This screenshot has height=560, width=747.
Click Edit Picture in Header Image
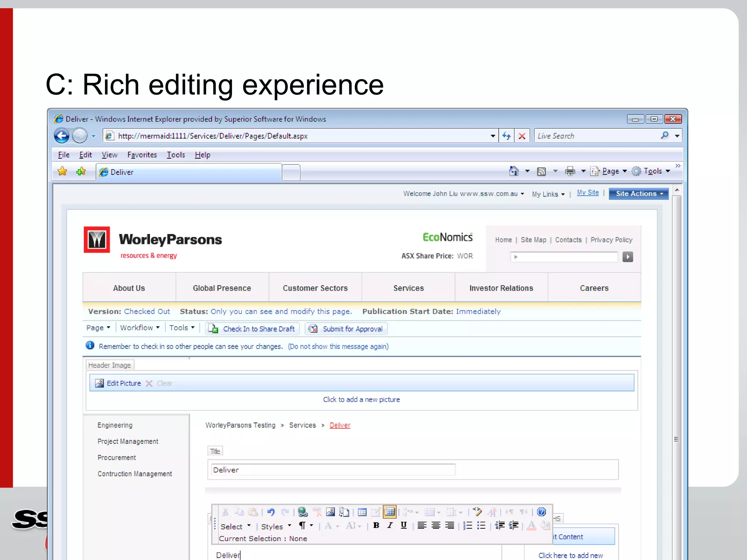tap(118, 383)
